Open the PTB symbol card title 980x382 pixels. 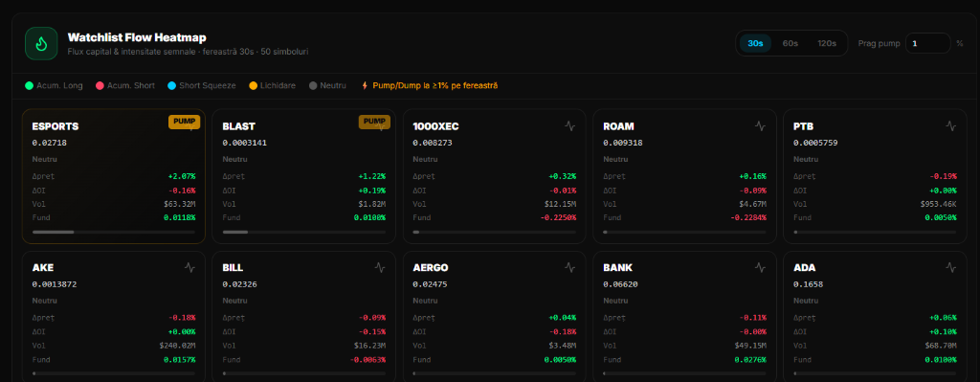[x=804, y=126]
